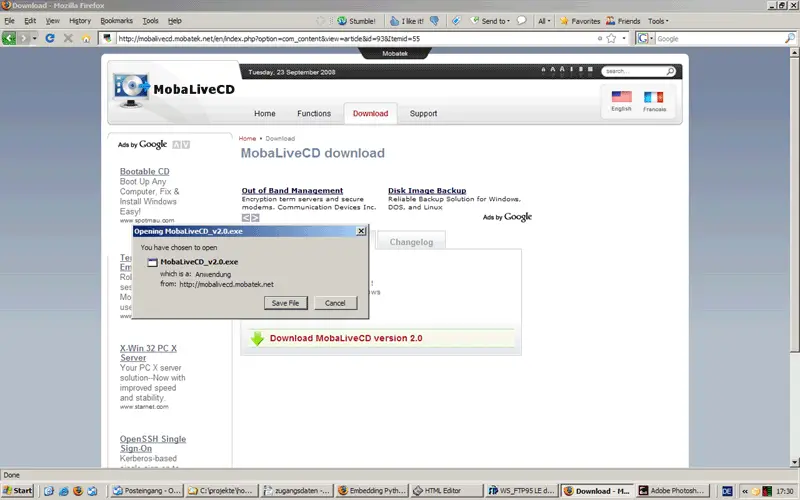Click the Functions navigation tab
The height and width of the screenshot is (500, 800).
[x=314, y=113]
